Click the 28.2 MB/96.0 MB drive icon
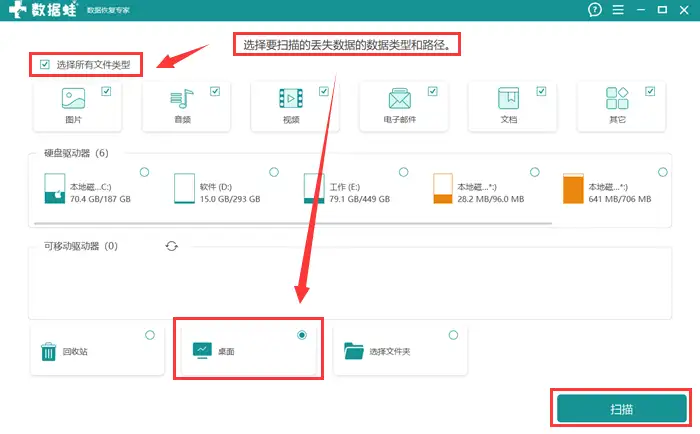 point(443,188)
